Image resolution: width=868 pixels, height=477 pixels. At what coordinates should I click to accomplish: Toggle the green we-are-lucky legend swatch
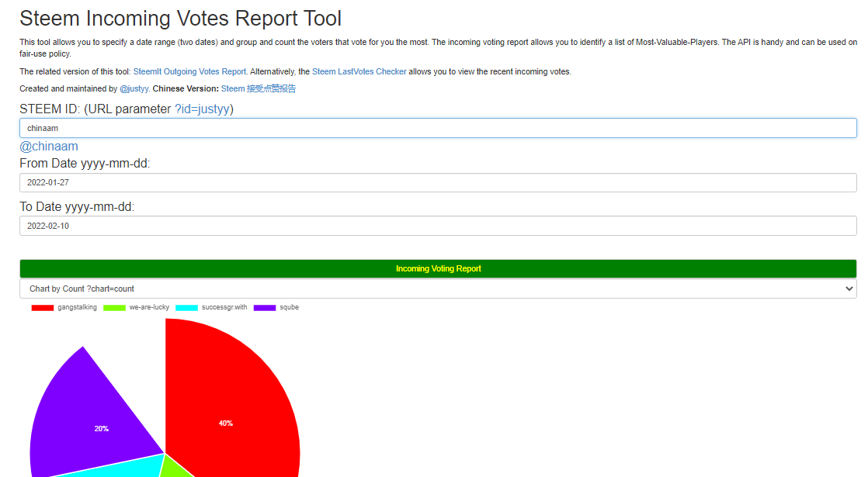coord(114,308)
